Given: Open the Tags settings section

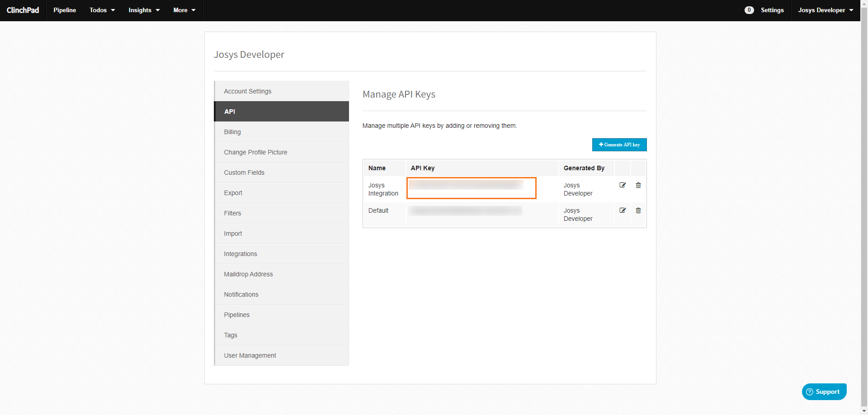Looking at the screenshot, I should (282, 335).
